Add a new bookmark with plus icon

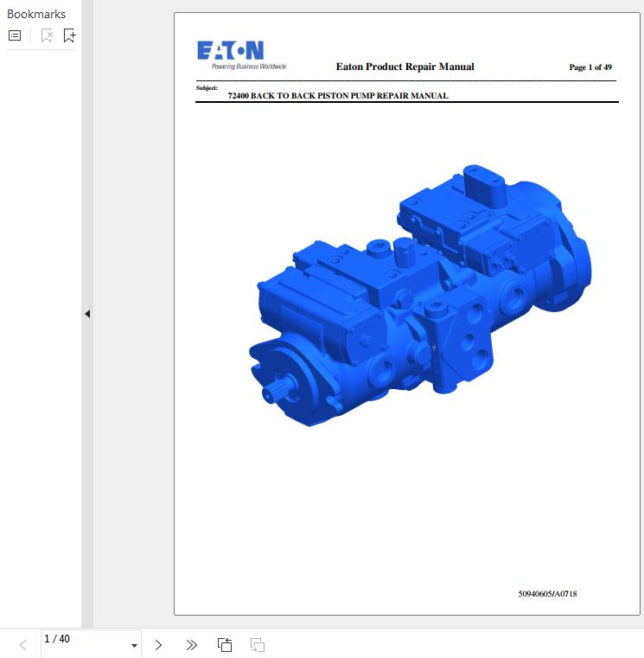tap(69, 35)
